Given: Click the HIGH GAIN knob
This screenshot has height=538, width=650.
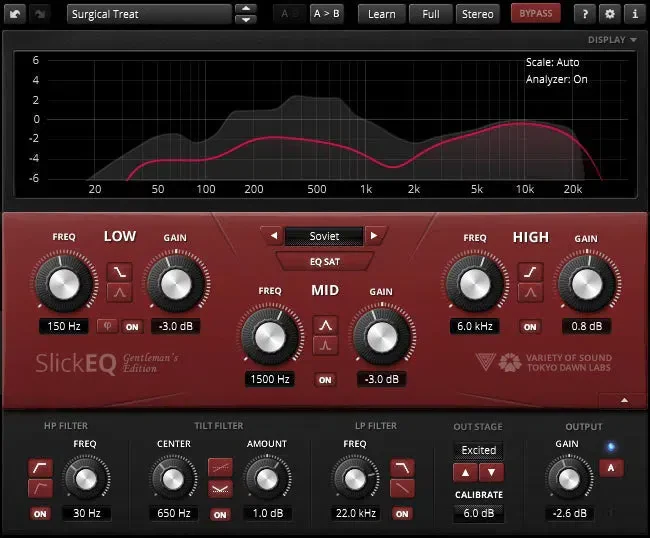Looking at the screenshot, I should (x=587, y=285).
